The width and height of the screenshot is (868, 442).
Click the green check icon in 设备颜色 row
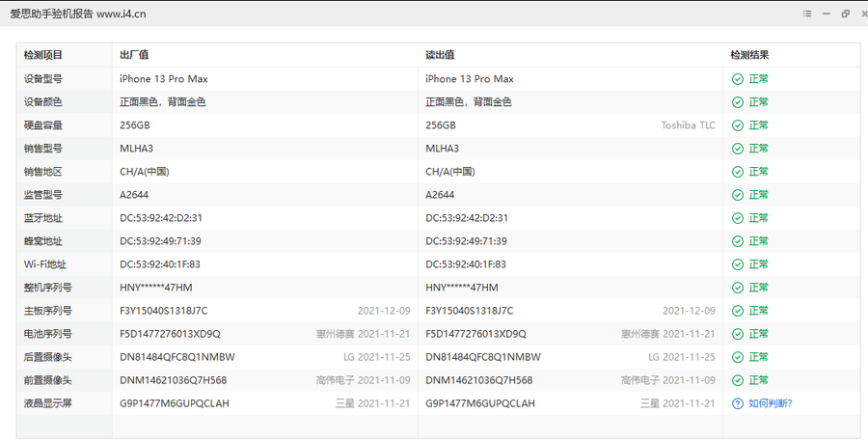click(738, 102)
